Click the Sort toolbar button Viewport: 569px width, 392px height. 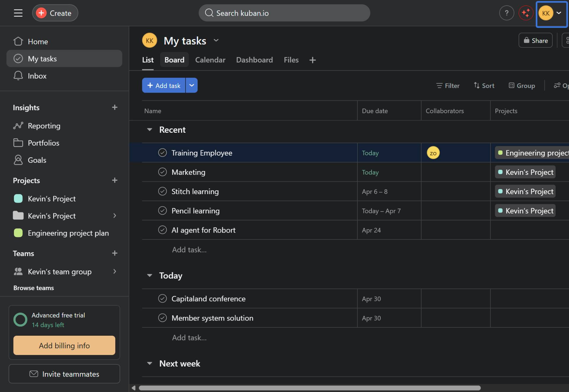484,86
